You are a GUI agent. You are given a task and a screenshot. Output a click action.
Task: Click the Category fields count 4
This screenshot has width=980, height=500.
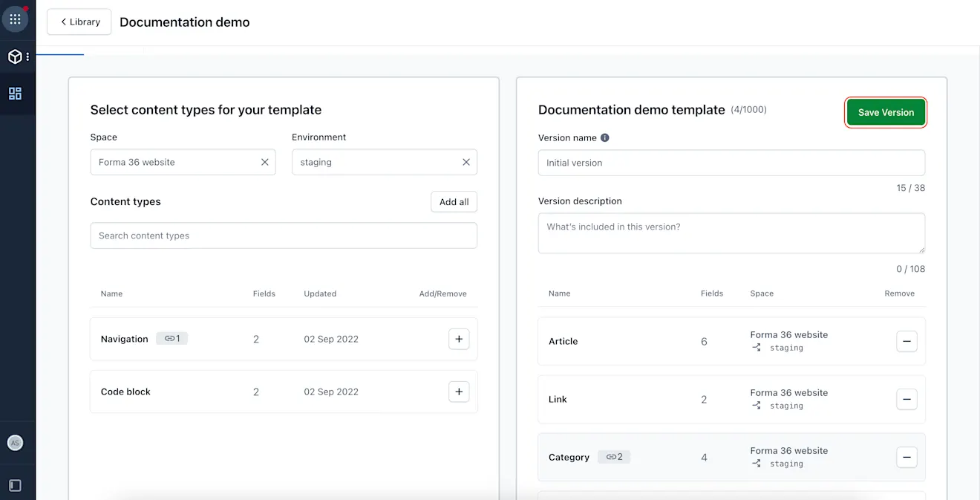tap(704, 458)
